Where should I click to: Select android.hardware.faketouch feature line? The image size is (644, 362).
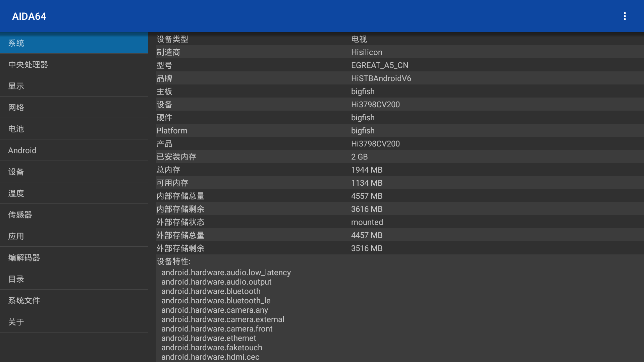pos(212,348)
